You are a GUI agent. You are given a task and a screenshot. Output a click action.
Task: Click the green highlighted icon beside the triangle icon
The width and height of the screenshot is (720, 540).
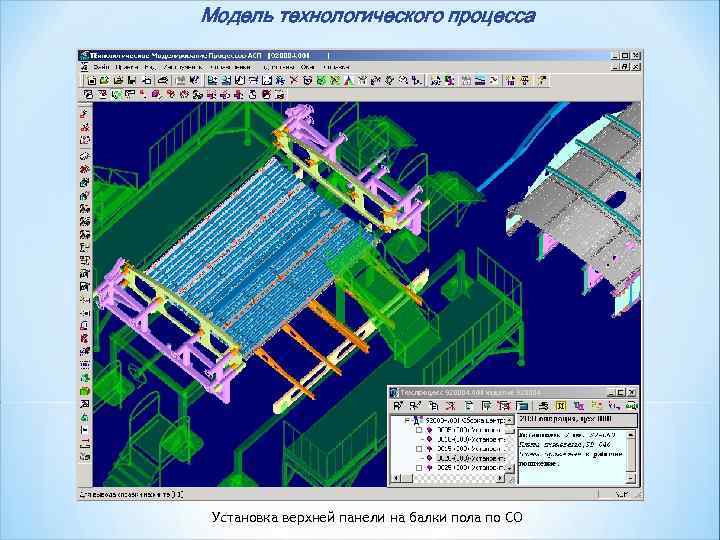click(x=335, y=81)
